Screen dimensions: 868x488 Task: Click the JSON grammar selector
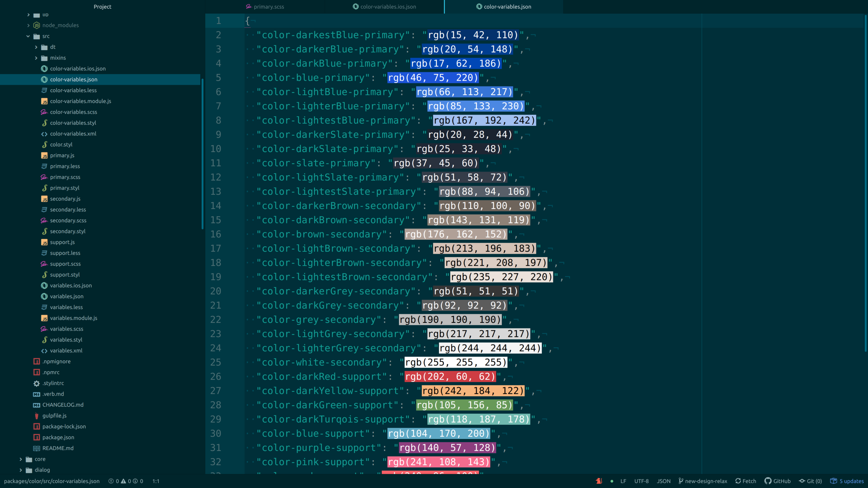(663, 481)
